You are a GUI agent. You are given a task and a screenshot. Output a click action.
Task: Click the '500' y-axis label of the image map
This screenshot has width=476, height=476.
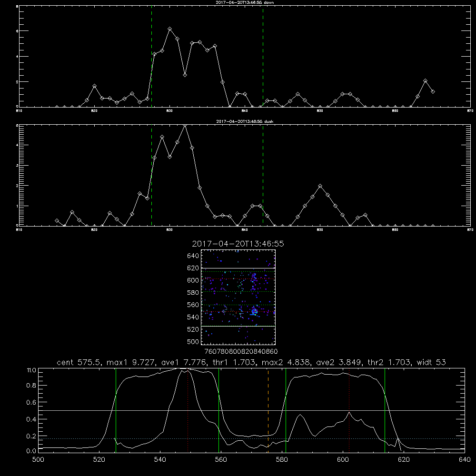coord(193,342)
